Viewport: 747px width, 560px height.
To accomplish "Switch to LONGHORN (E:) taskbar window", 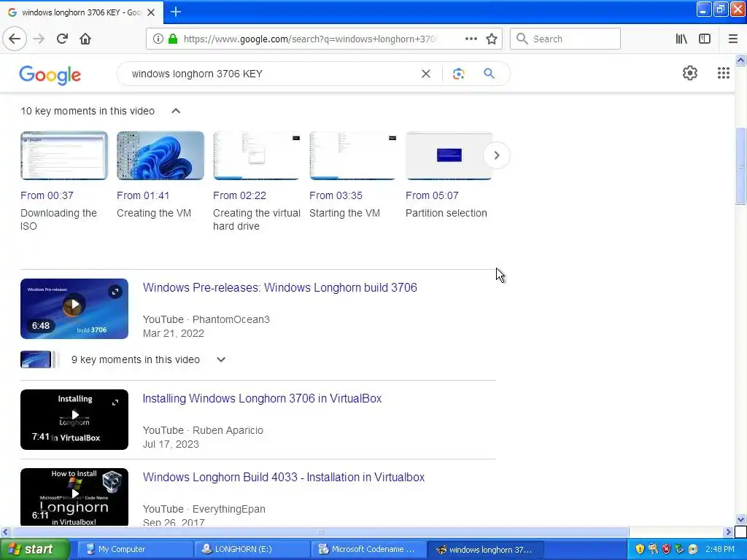I will click(252, 549).
